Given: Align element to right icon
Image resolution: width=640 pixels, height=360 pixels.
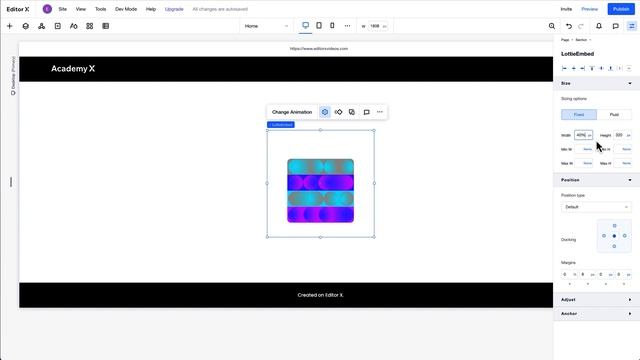Looking at the screenshot, I should click(x=583, y=68).
